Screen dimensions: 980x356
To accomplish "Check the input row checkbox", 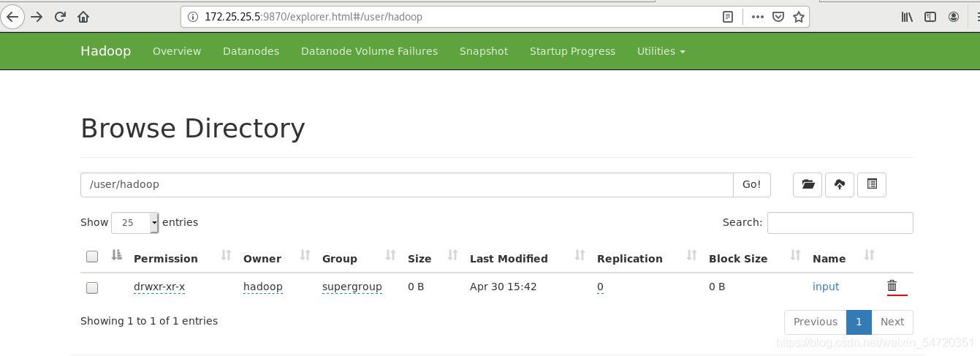I will [x=92, y=288].
